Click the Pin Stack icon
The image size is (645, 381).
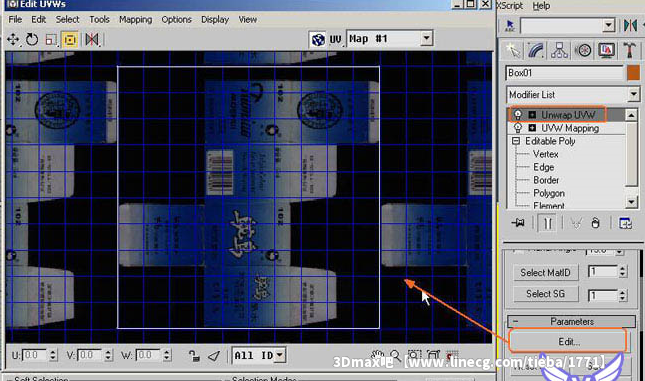tap(517, 223)
